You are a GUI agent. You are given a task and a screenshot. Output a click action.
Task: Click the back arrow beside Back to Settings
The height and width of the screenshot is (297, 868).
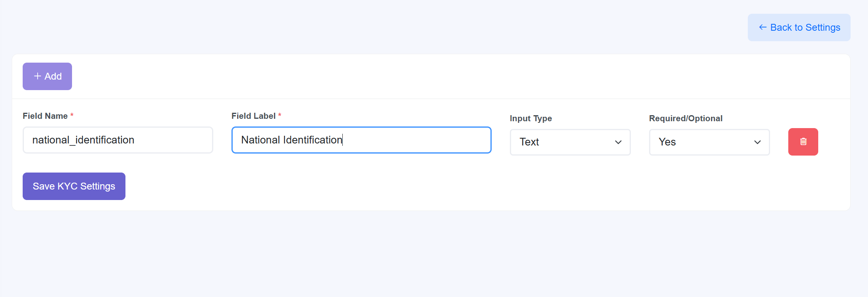click(x=762, y=27)
